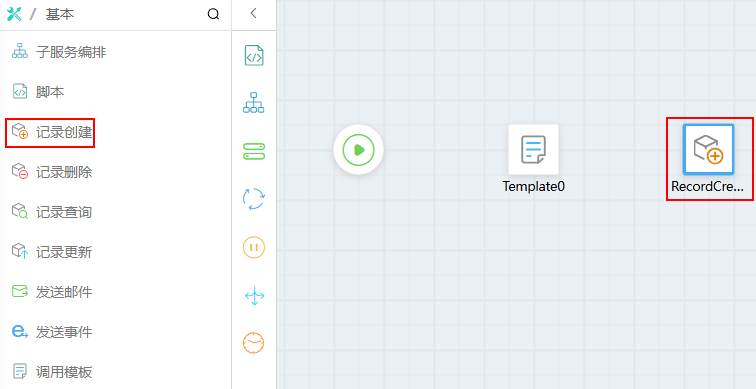Viewport: 756px width, 389px height.
Task: Select the 发送事件 icon in list
Action: (20, 332)
